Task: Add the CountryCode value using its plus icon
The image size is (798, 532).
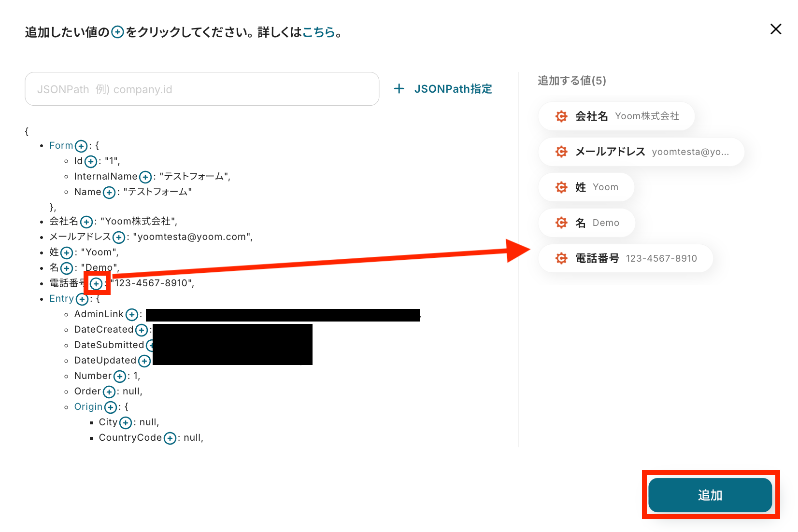Action: pos(170,438)
